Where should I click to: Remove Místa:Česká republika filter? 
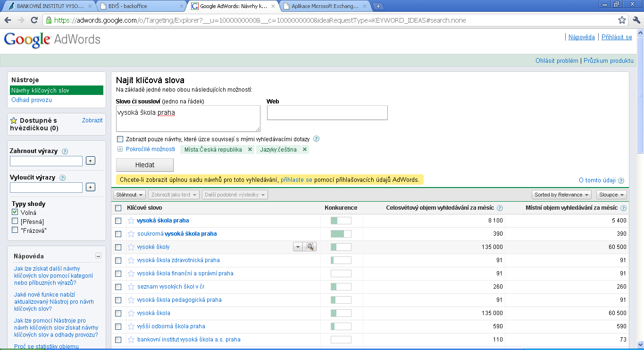click(250, 149)
